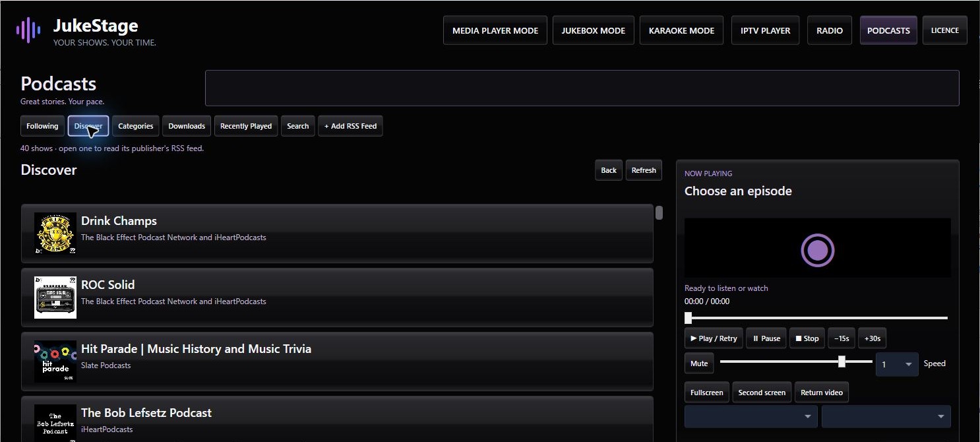Select the Podcasts mode tab

point(888,30)
